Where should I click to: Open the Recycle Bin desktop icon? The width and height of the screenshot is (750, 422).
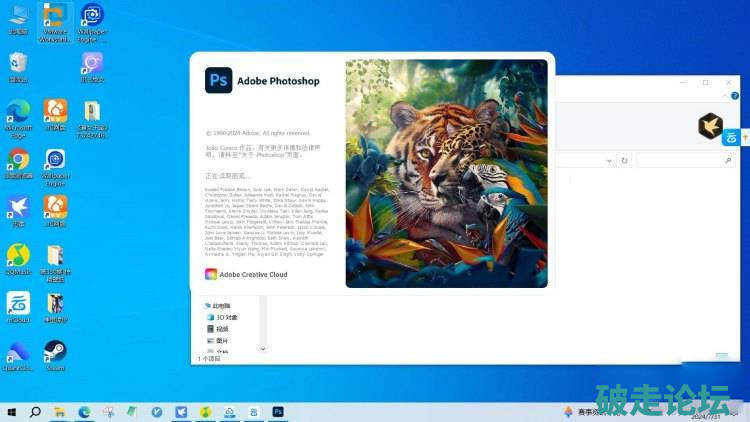coord(18,64)
